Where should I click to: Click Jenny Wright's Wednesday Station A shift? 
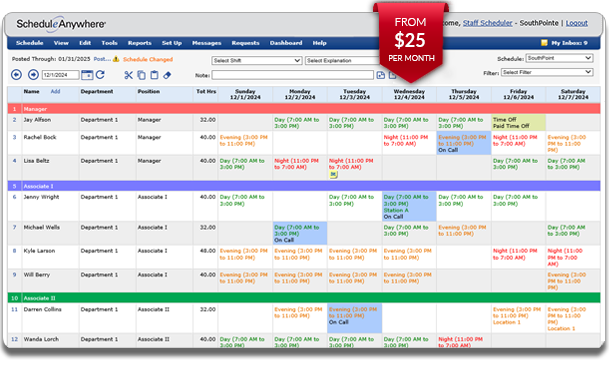409,206
